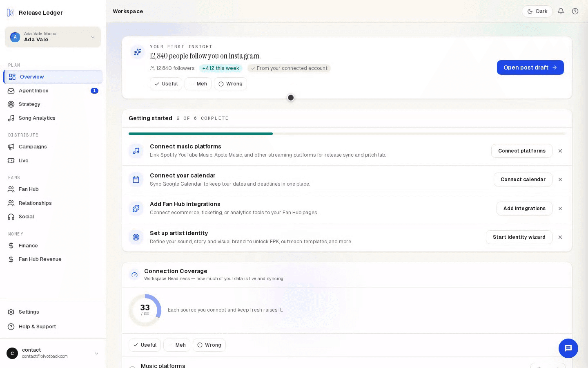Click the Connect music platforms note icon

tap(136, 151)
